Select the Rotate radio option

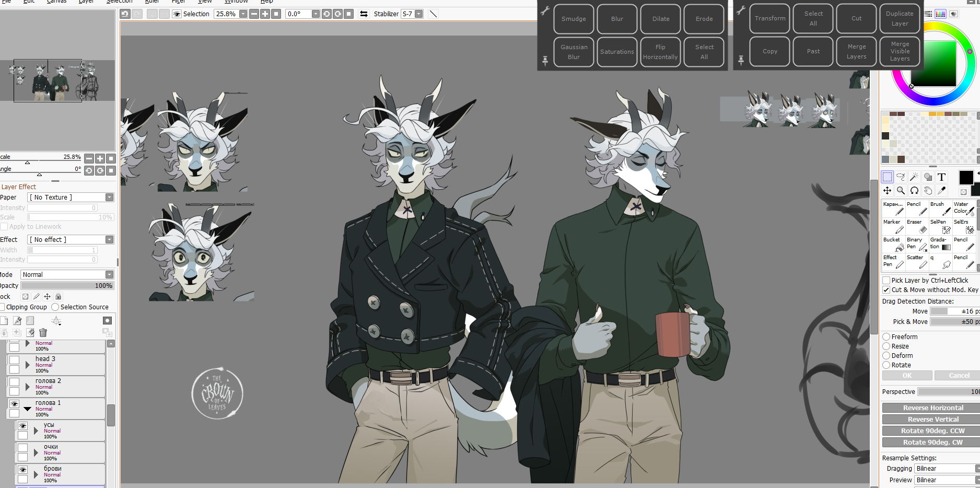886,365
